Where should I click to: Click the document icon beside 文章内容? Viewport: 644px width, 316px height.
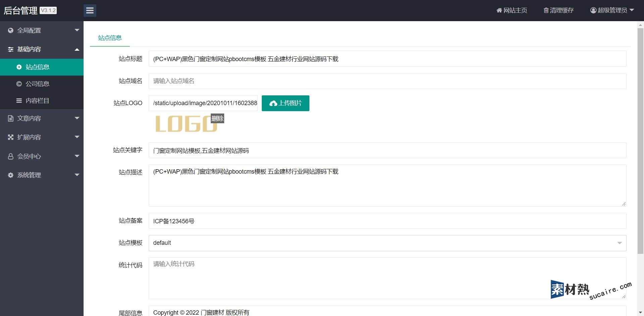pos(11,119)
